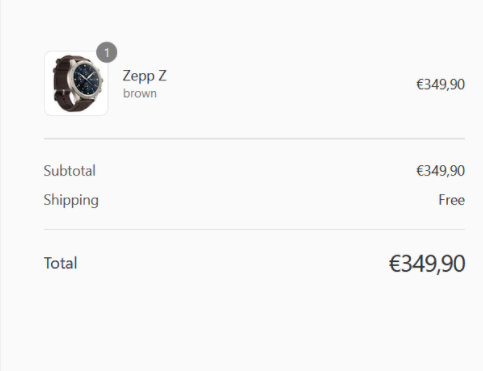
Task: Click the Zepp Z watch thumbnail
Action: pyautogui.click(x=76, y=83)
